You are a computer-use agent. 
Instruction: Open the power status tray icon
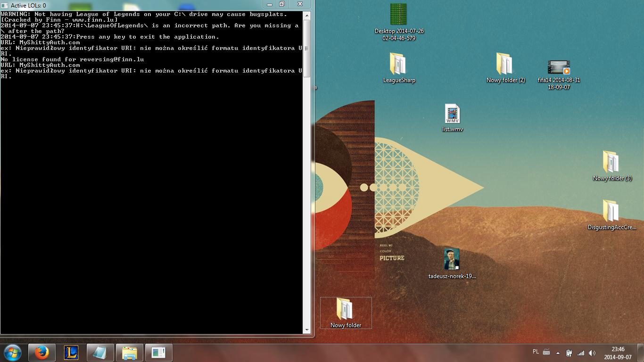coord(569,353)
